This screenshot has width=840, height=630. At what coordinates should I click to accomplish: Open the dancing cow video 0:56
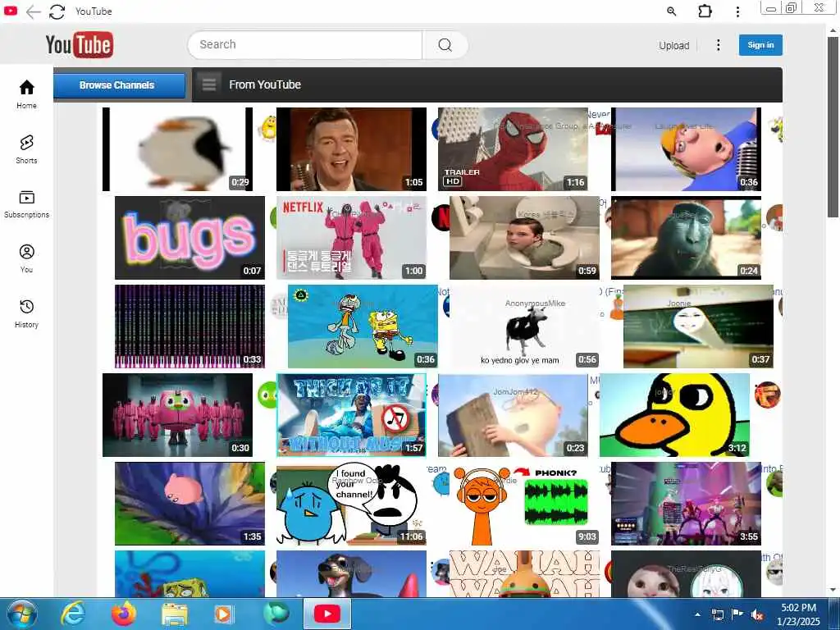[x=524, y=326]
